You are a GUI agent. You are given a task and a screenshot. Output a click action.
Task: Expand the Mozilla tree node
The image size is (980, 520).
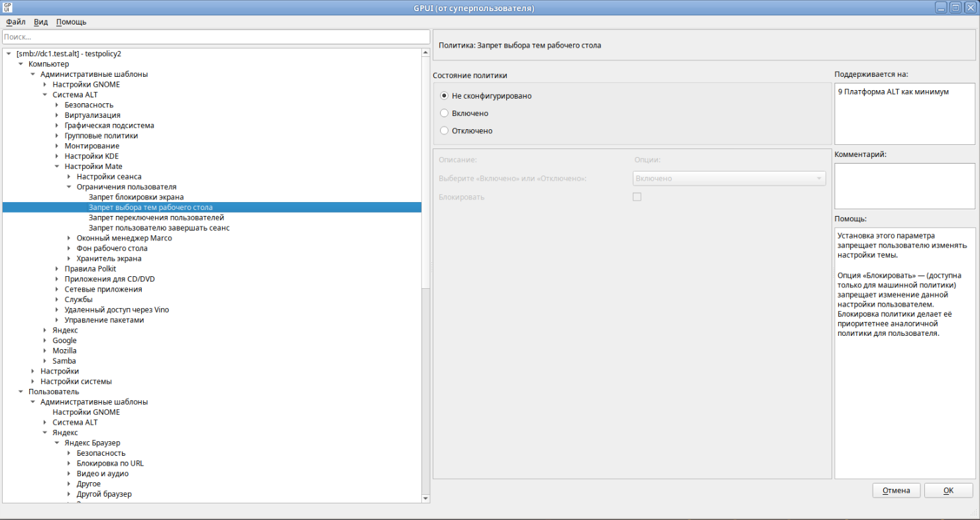45,350
